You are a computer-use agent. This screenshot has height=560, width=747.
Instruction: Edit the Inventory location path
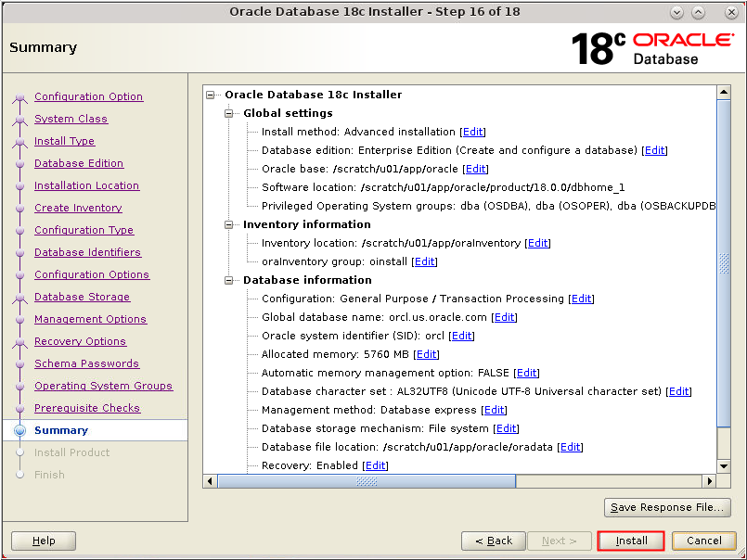(x=538, y=243)
